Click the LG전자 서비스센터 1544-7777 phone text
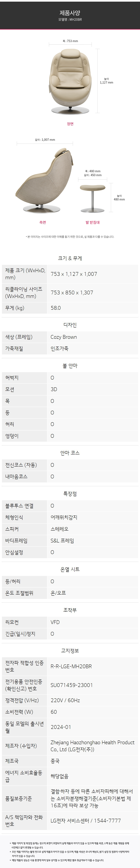 click(x=85, y=821)
